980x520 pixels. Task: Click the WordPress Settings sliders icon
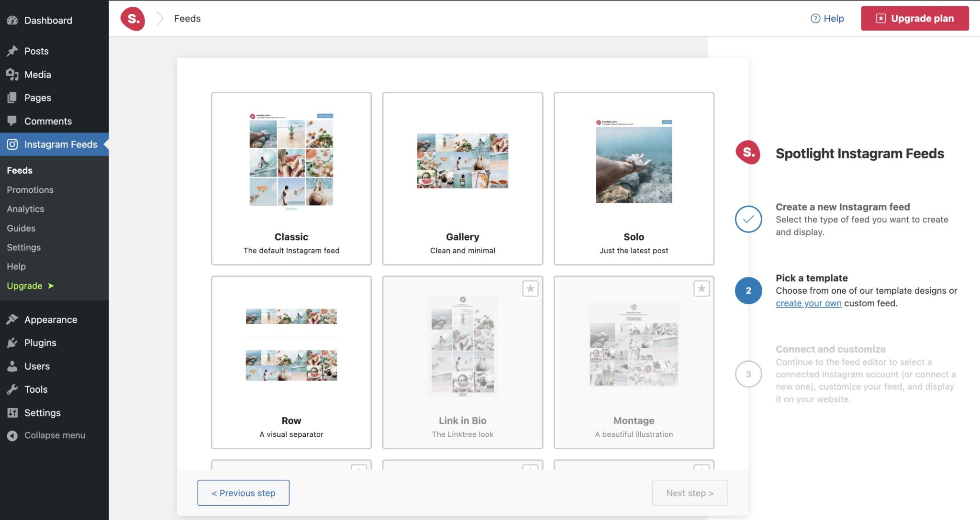[12, 412]
